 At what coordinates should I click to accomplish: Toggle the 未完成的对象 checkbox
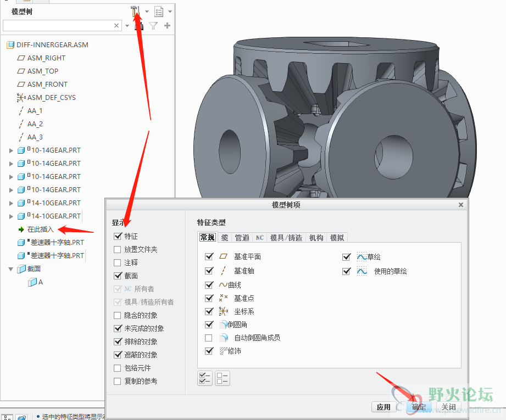pyautogui.click(x=118, y=328)
